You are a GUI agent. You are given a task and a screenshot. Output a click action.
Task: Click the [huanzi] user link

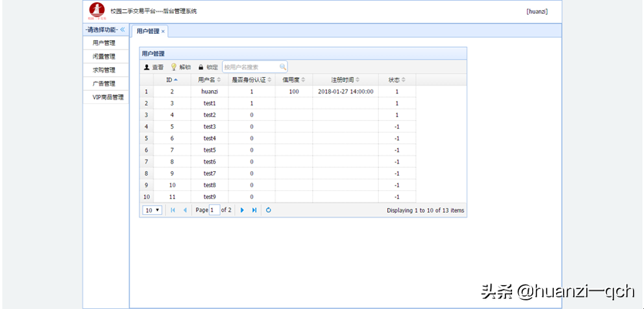(x=537, y=12)
